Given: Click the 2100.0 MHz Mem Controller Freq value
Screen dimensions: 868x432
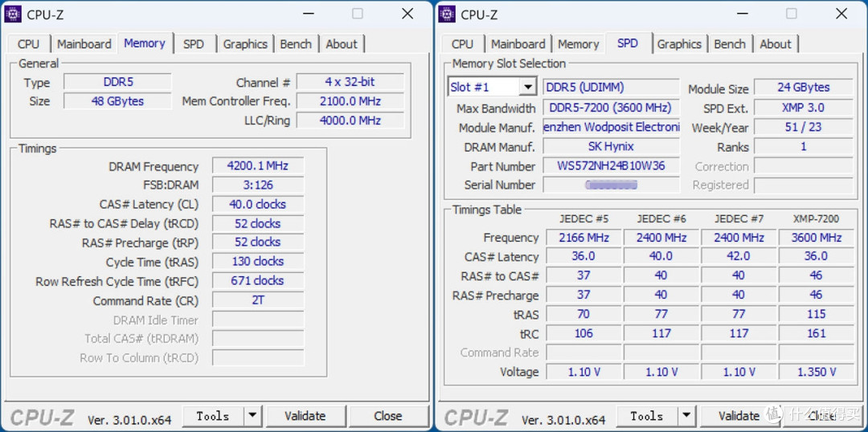Looking at the screenshot, I should 350,101.
